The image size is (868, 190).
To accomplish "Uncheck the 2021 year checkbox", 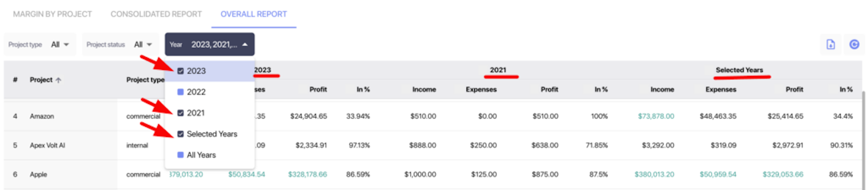I will (181, 113).
